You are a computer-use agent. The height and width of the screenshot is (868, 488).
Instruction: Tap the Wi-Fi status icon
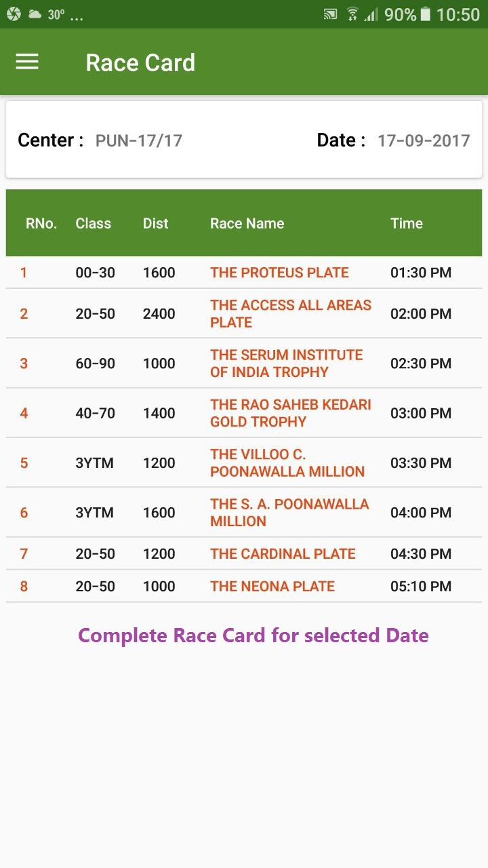[352, 14]
